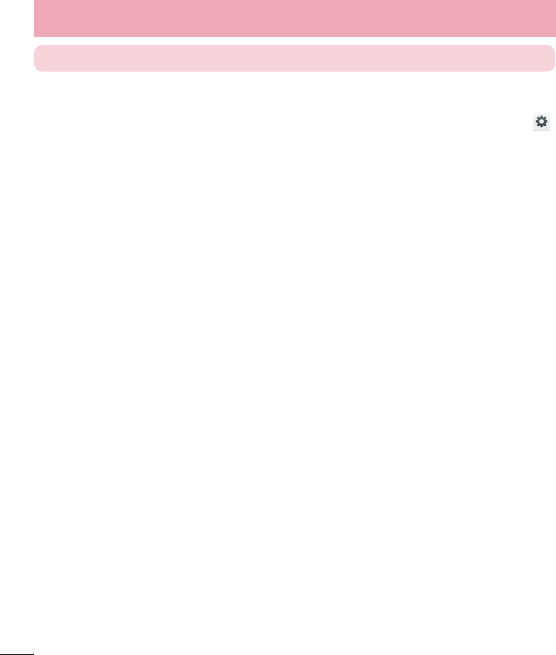Click the pink top header strip
Image resolution: width=556 pixels, height=655 pixels.
tap(295, 18)
